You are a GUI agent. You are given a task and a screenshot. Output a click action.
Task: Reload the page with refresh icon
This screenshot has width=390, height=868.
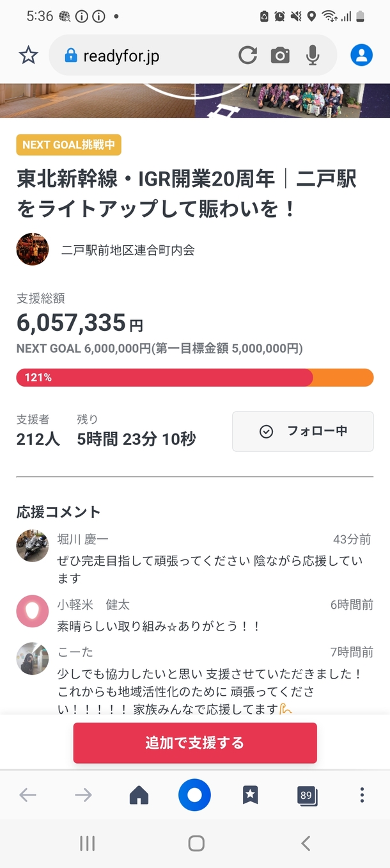coord(247,56)
